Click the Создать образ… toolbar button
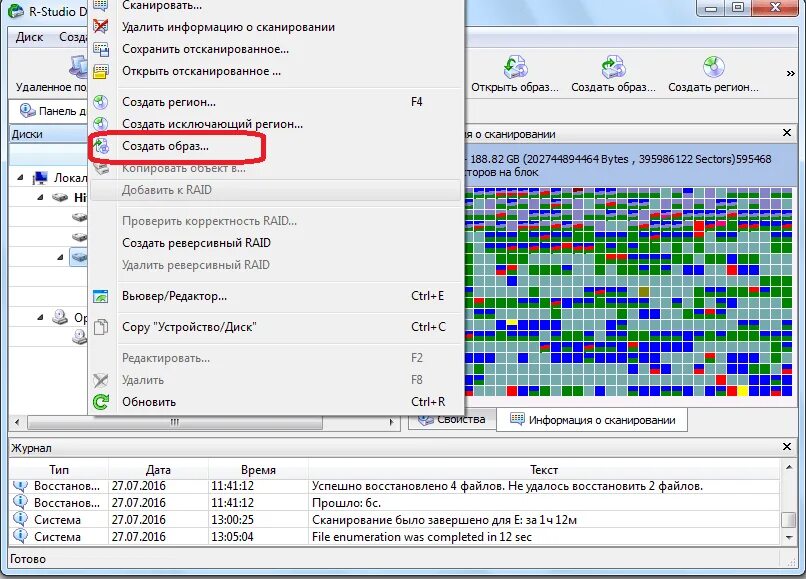Screen dimensions: 806x579 [613, 74]
